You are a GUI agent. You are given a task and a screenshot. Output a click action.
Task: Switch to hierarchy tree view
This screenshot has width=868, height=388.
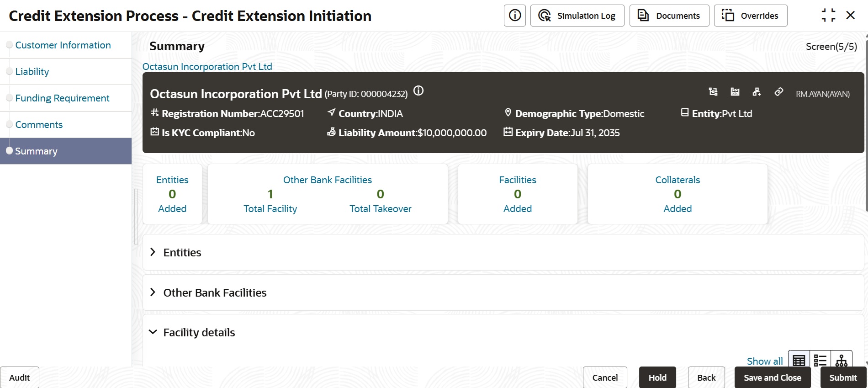842,361
